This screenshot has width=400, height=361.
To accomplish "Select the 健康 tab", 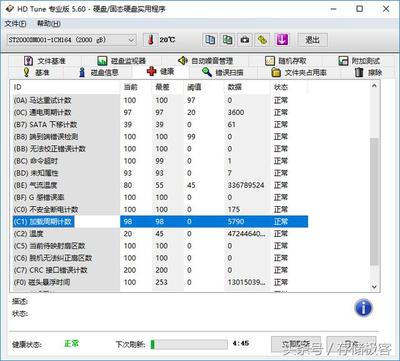I will click(x=161, y=71).
